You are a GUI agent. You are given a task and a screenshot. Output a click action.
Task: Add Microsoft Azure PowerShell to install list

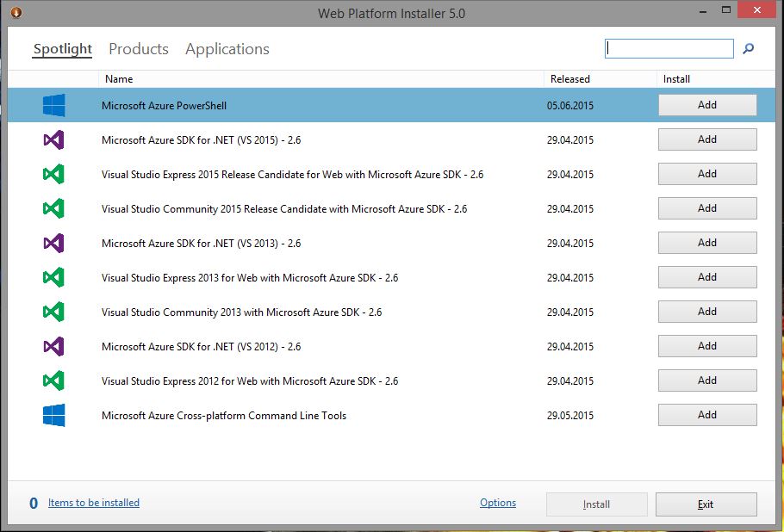click(x=707, y=105)
